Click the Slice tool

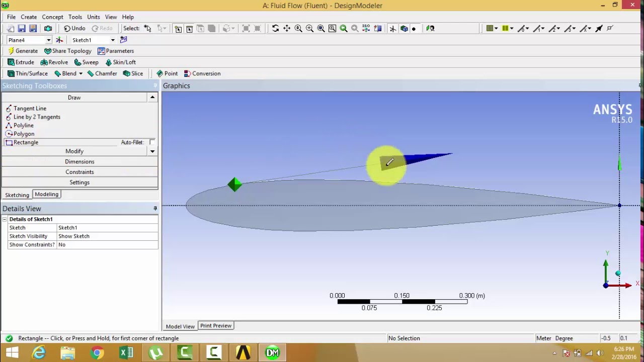click(x=133, y=73)
